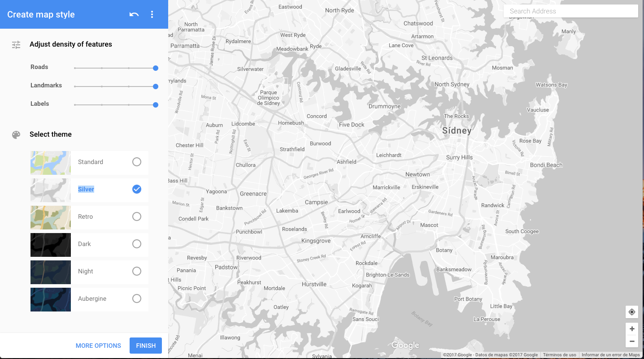The width and height of the screenshot is (644, 359).
Task: Click the Silver theme thumbnail
Action: pyautogui.click(x=51, y=190)
